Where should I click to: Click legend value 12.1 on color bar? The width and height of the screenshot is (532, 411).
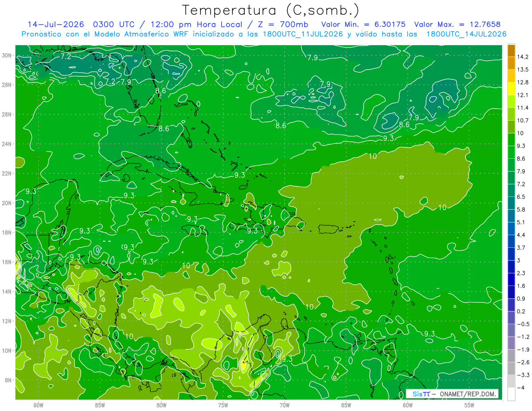(x=524, y=95)
